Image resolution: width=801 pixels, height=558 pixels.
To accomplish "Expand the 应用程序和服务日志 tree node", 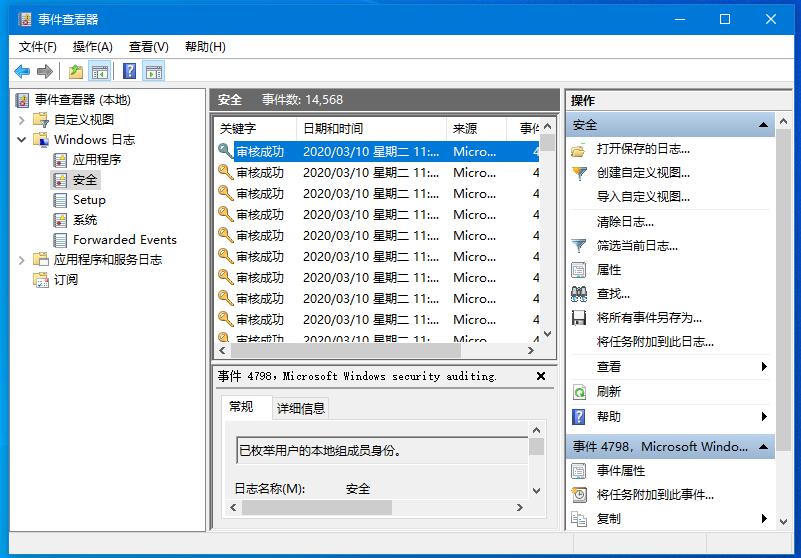I will pyautogui.click(x=22, y=260).
